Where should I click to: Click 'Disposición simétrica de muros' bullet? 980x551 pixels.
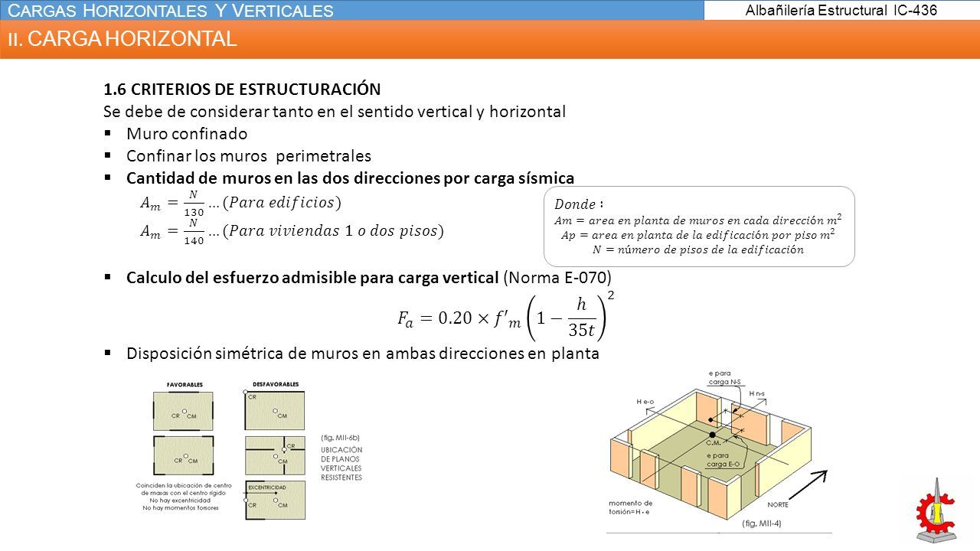pos(363,354)
